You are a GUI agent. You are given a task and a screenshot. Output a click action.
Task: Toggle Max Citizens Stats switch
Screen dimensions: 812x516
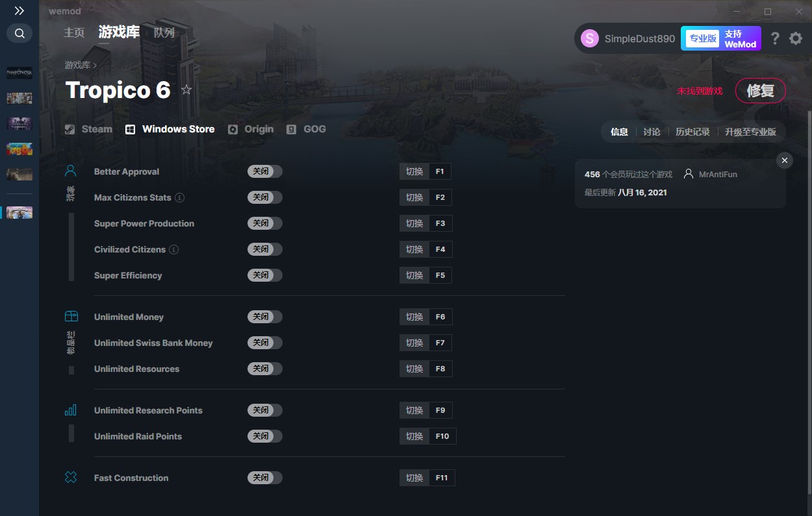click(265, 197)
